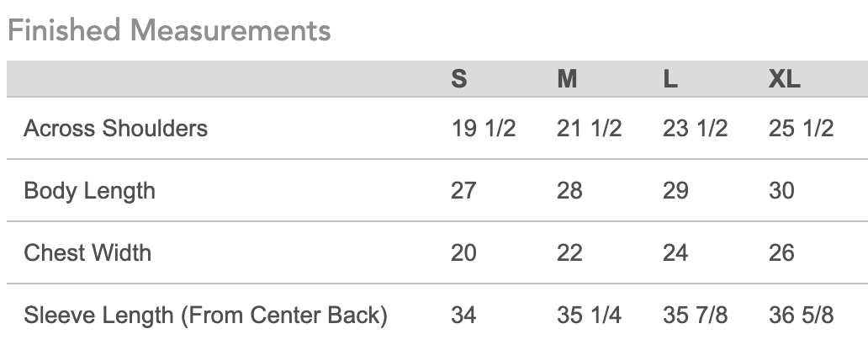Click the 19 1/2 shoulders value

[x=484, y=129]
